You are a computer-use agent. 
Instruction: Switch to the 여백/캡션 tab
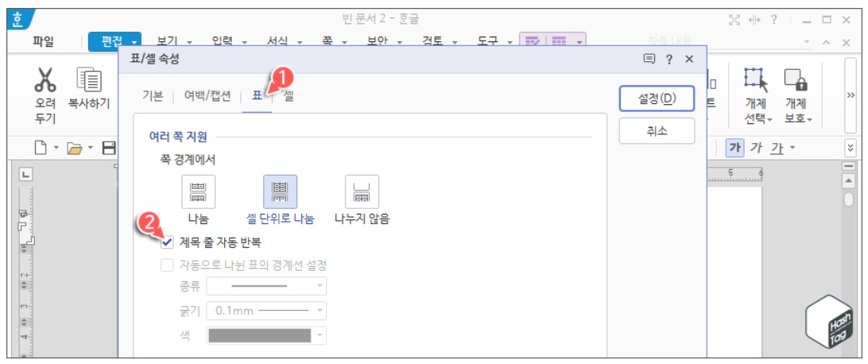click(x=207, y=96)
